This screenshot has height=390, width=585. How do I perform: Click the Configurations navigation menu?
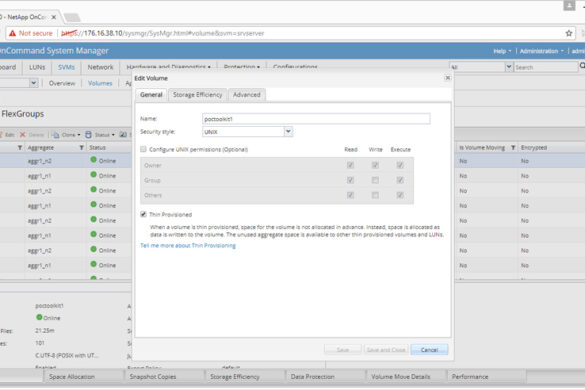[x=295, y=67]
